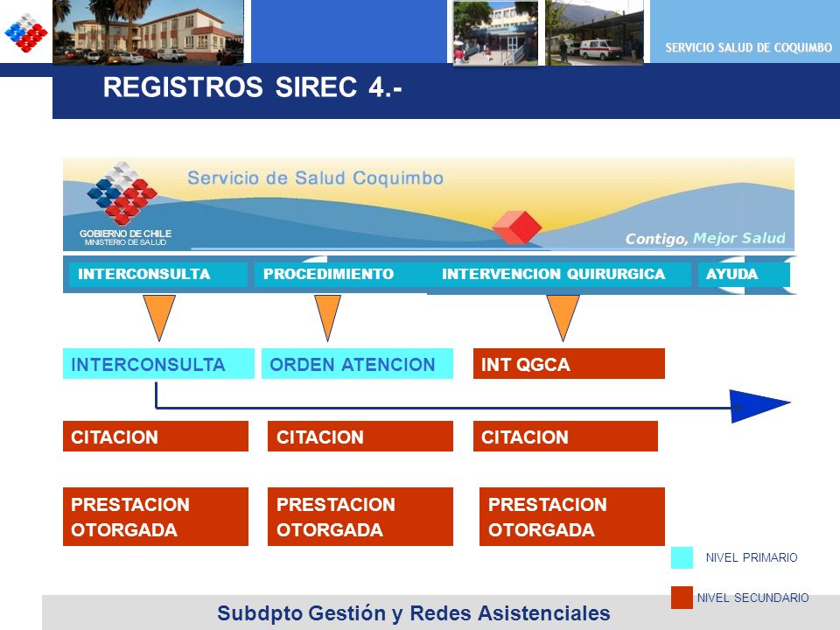Click the Servicio de Salud Coquimbo banner title
The image size is (840, 630).
[x=316, y=178]
